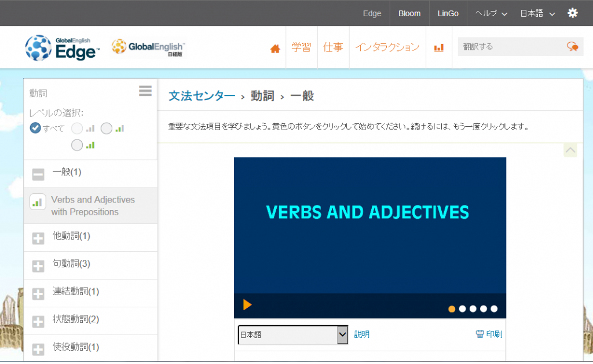The image size is (593, 364).
Task: Open the 日本語 language dropdown in top bar
Action: pyautogui.click(x=537, y=13)
